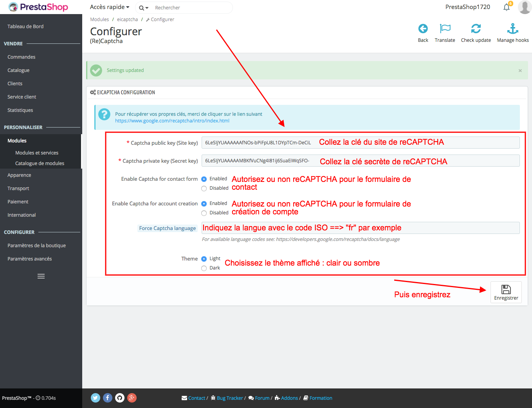Click the Force Captcha language field

(360, 228)
